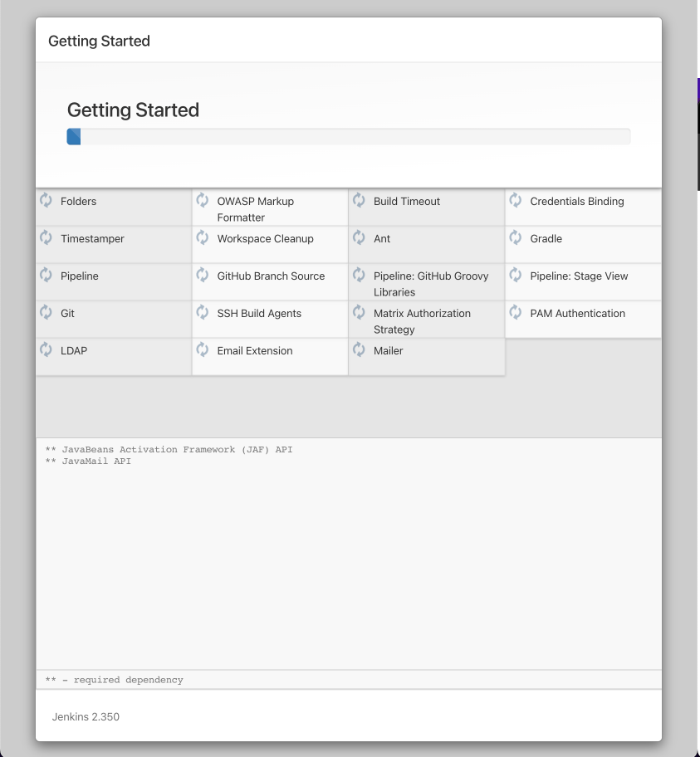The image size is (700, 757).
Task: Click the PAM Authentication label
Action: [x=577, y=313]
